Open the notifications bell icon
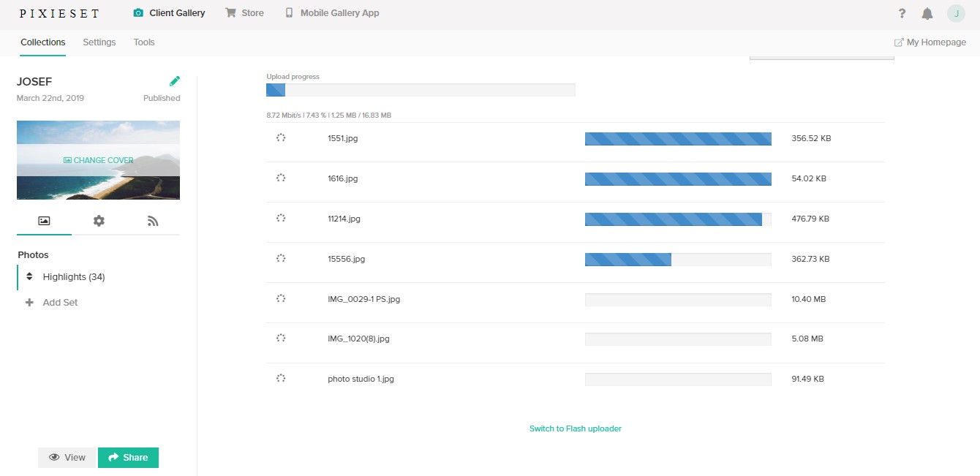 [x=927, y=13]
